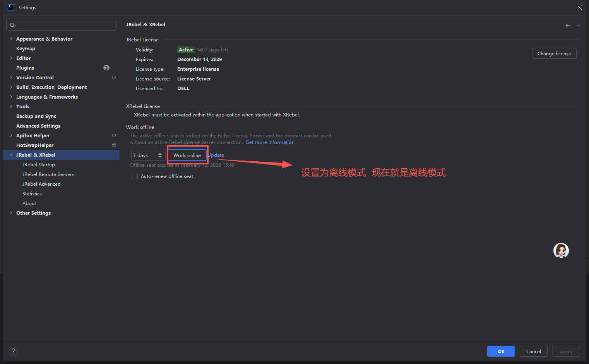Expand Languages & Frameworks node
The height and width of the screenshot is (364, 589).
point(11,97)
